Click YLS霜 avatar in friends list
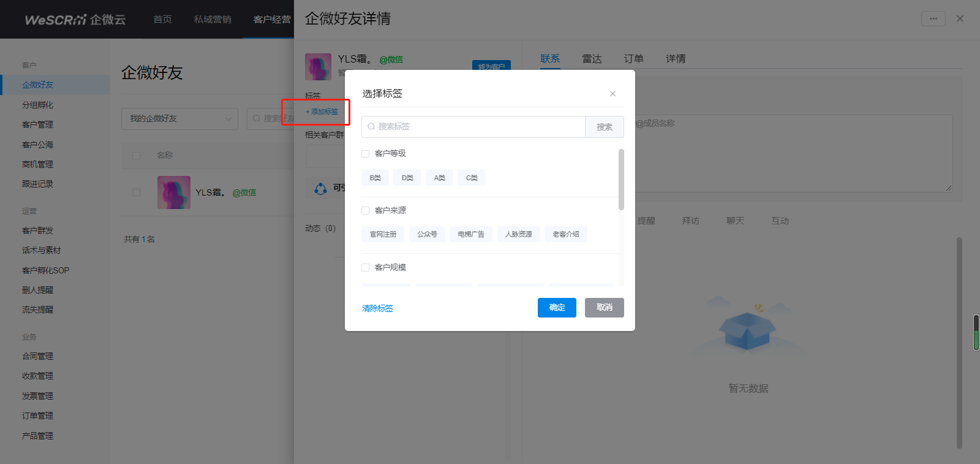The image size is (980, 464). pos(173,192)
